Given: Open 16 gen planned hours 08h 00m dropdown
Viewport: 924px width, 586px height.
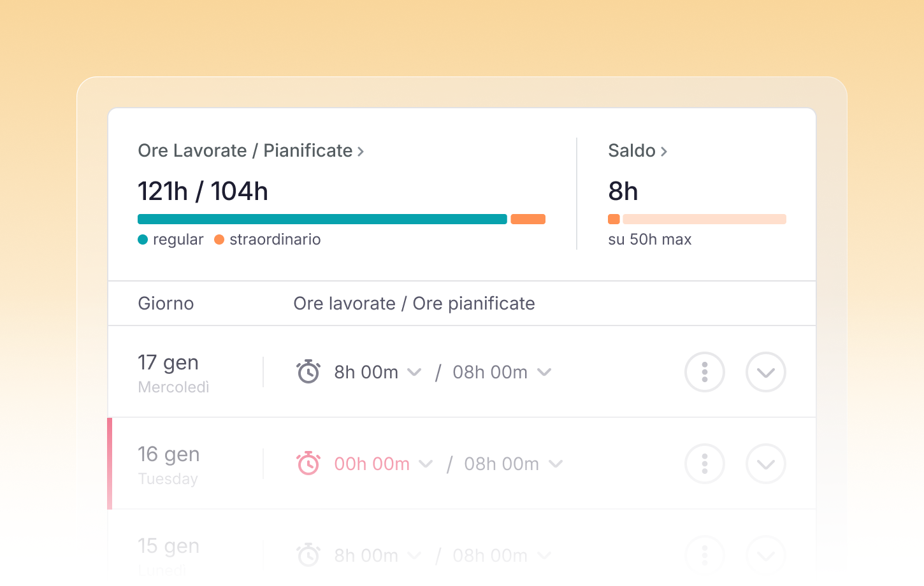Looking at the screenshot, I should click(x=556, y=464).
